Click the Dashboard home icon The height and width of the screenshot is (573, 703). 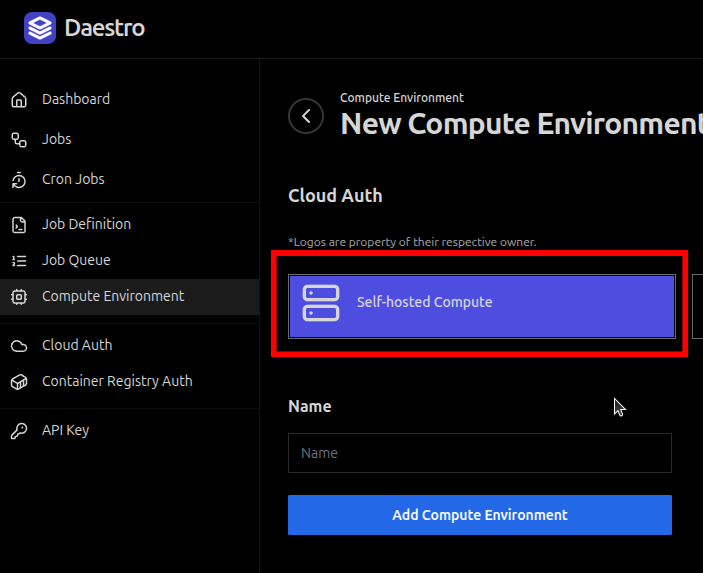point(19,100)
